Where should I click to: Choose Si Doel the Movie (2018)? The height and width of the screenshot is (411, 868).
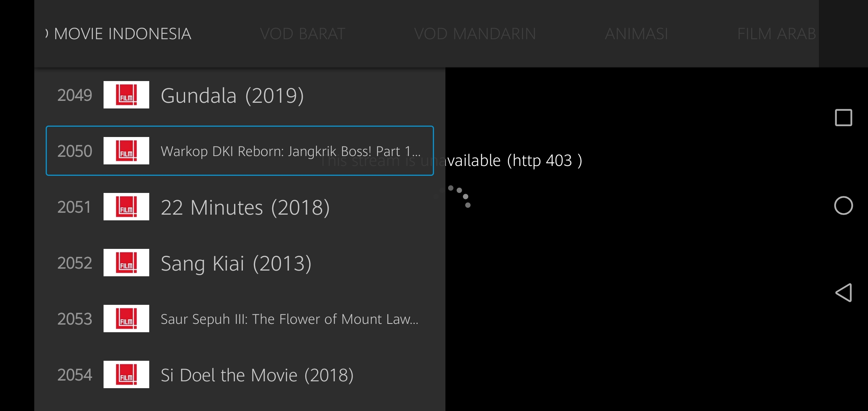(x=257, y=375)
